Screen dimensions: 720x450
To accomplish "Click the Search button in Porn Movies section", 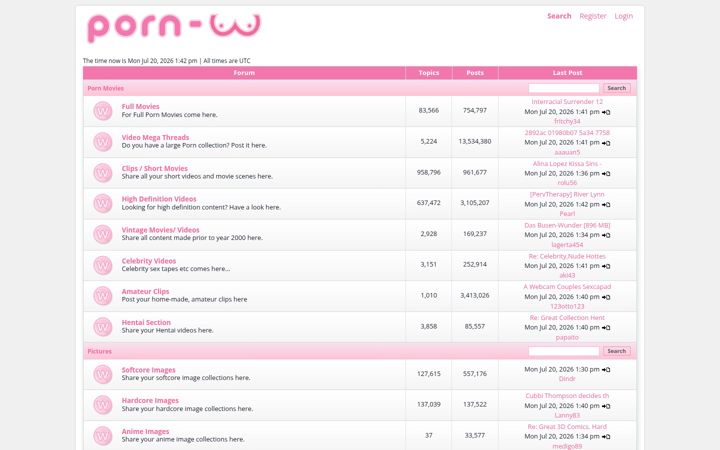I will pos(616,88).
